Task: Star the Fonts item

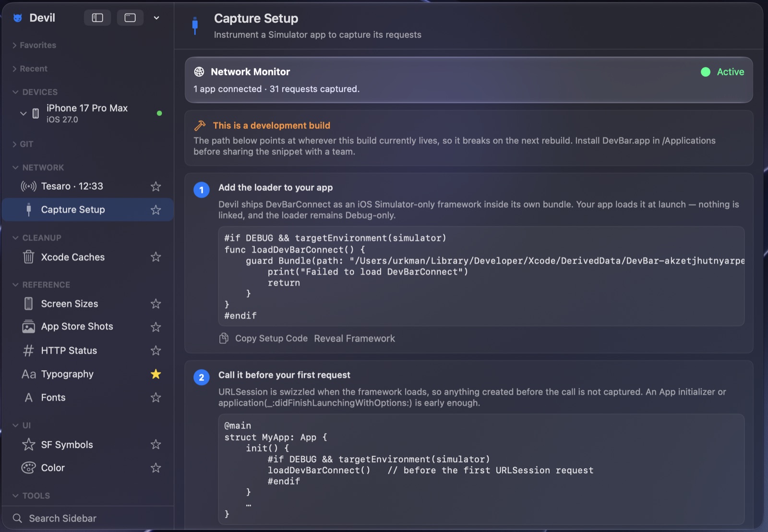Action: pyautogui.click(x=156, y=398)
